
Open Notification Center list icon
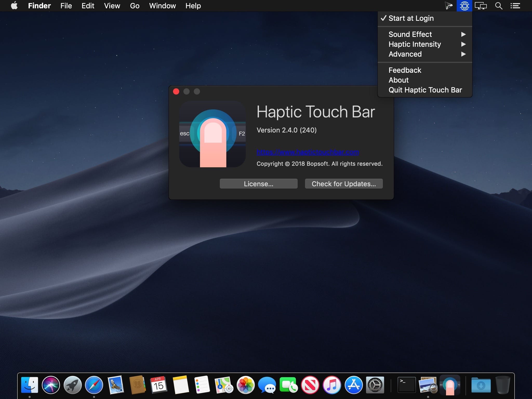515,6
